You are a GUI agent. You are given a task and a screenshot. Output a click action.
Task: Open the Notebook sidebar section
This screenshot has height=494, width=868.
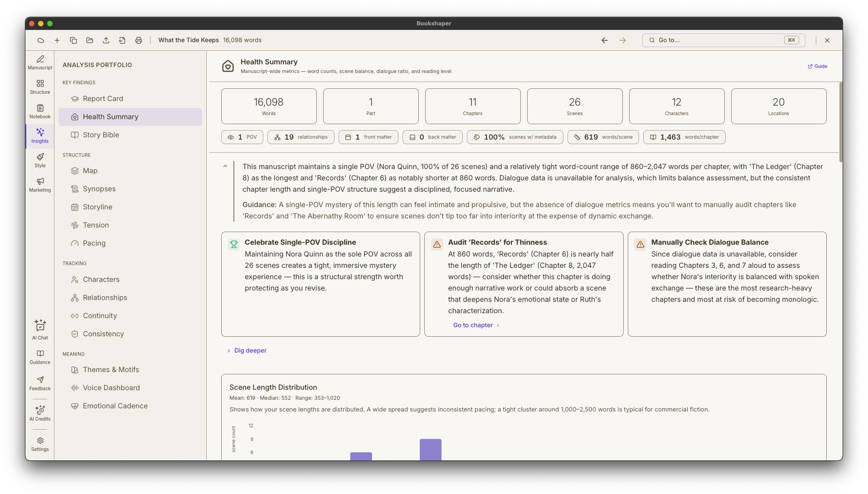(x=40, y=111)
